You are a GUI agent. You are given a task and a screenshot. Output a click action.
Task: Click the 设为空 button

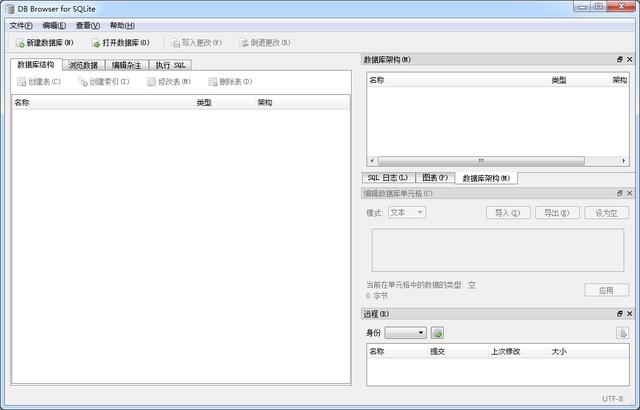[606, 213]
